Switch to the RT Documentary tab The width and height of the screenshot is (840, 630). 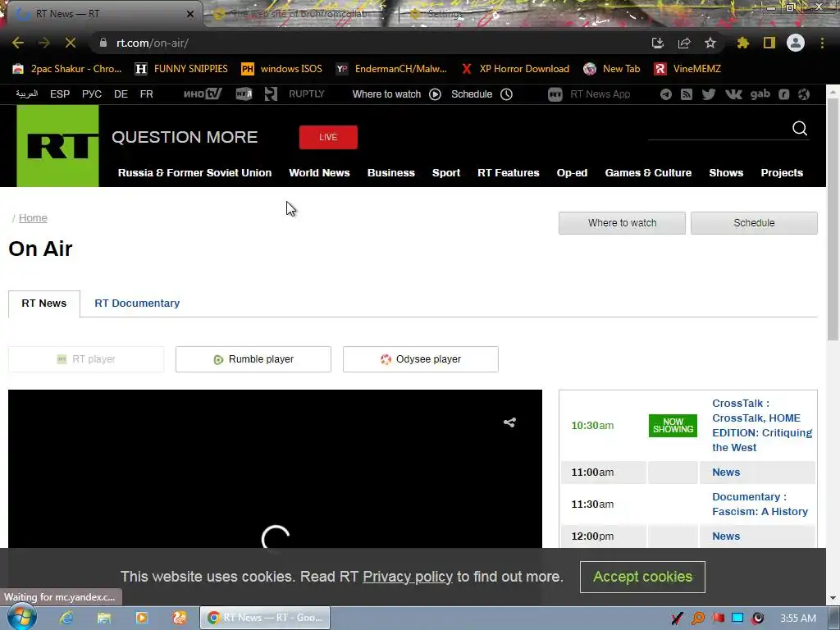[x=137, y=304]
